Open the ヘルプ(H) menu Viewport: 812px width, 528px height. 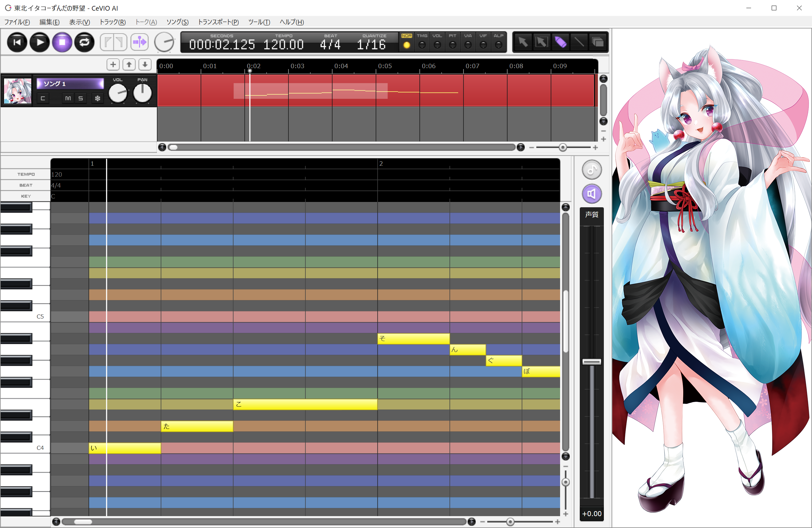pos(292,22)
